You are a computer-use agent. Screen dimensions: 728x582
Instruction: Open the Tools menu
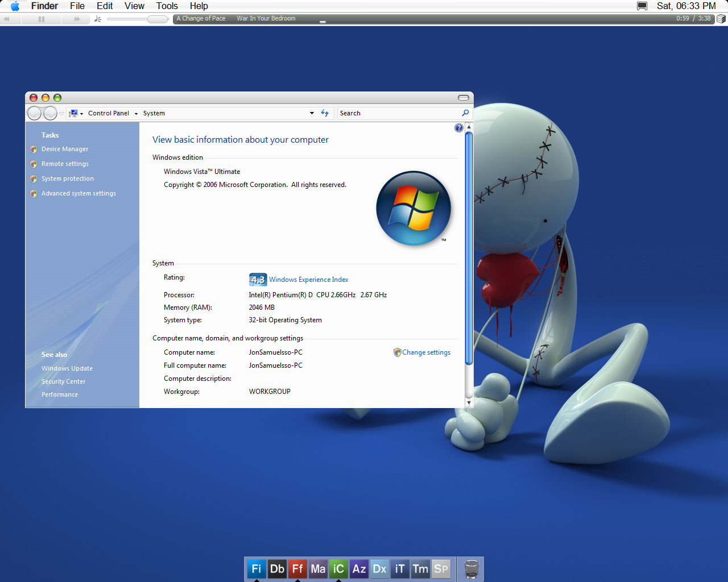[x=167, y=6]
